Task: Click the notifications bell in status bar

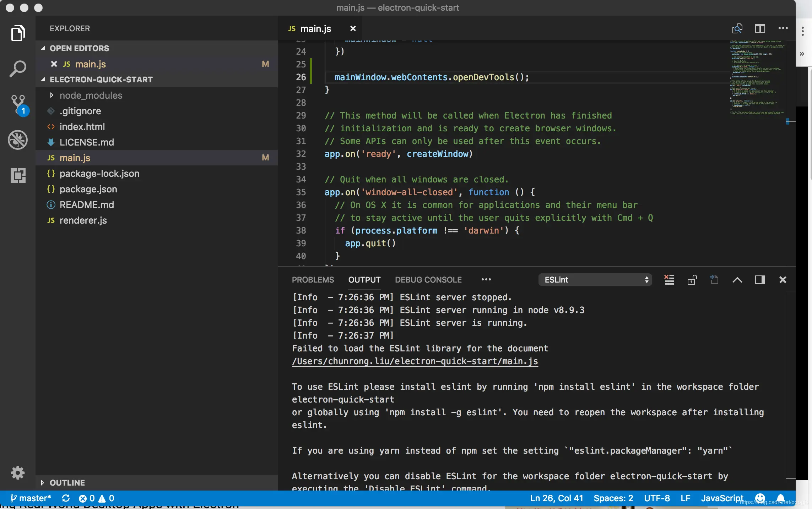Action: [780, 498]
